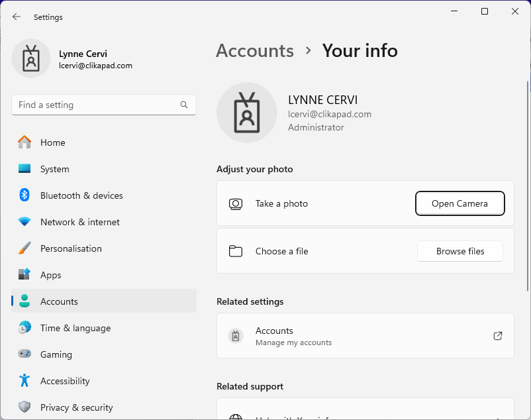Click the Accounts person icon in sidebar
Screen dimensions: 531x420
pyautogui.click(x=24, y=301)
